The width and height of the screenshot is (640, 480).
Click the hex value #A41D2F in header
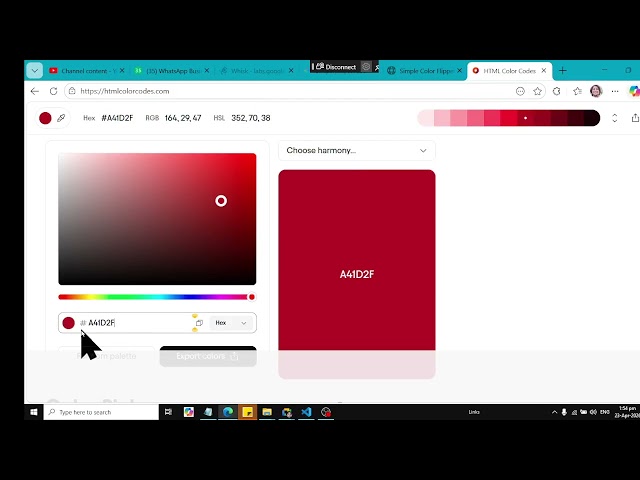[x=117, y=118]
